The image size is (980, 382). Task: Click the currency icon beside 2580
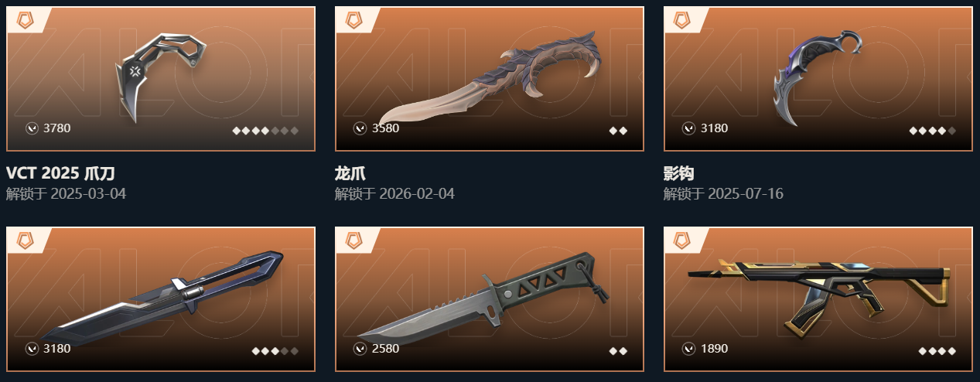[360, 349]
